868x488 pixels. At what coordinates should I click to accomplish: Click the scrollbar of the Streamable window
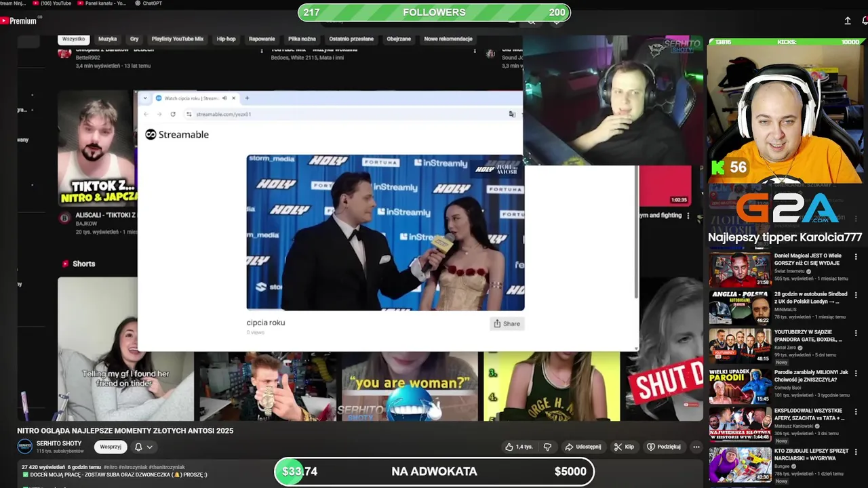(636, 230)
